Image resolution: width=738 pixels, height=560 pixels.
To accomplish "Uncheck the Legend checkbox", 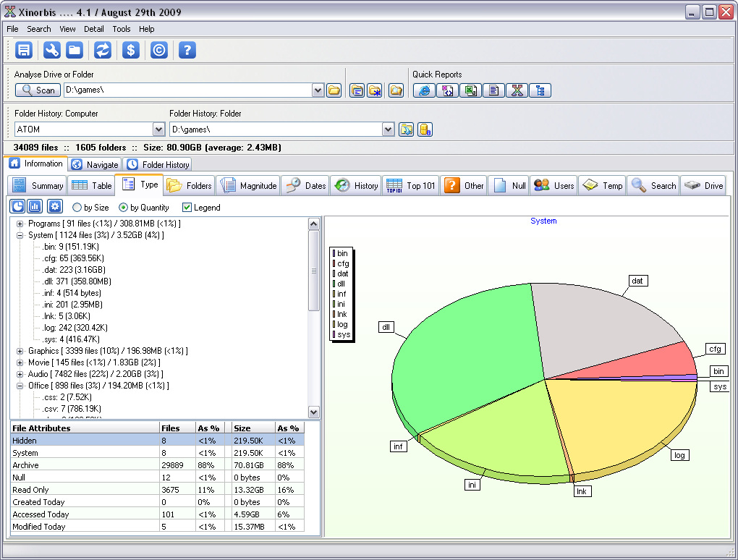I will point(187,208).
